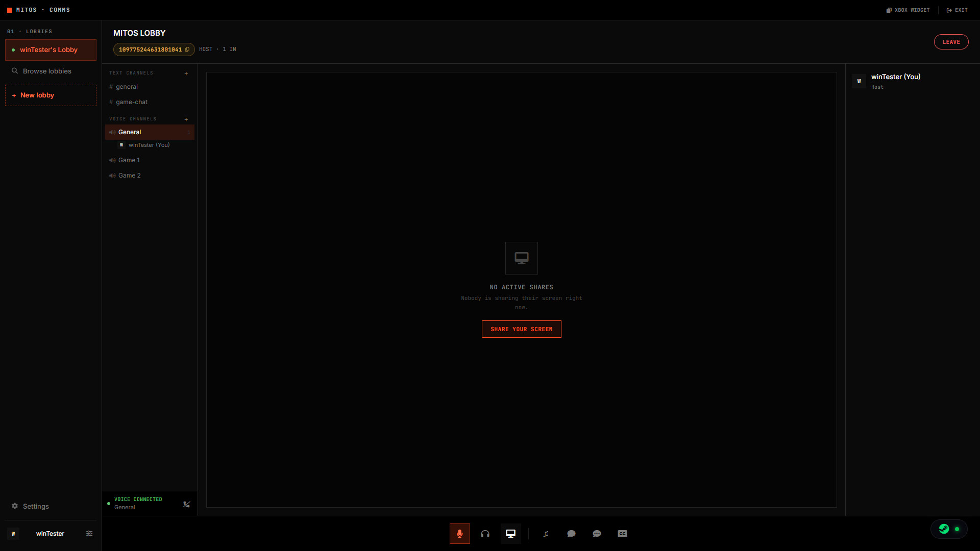Join the Game 1 voice channel
This screenshot has height=551, width=980.
150,160
